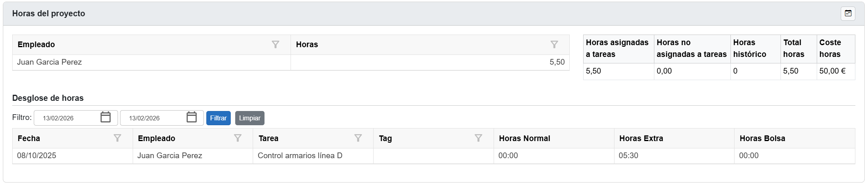
Task: Sort by Horas Extra column header
Action: 641,138
